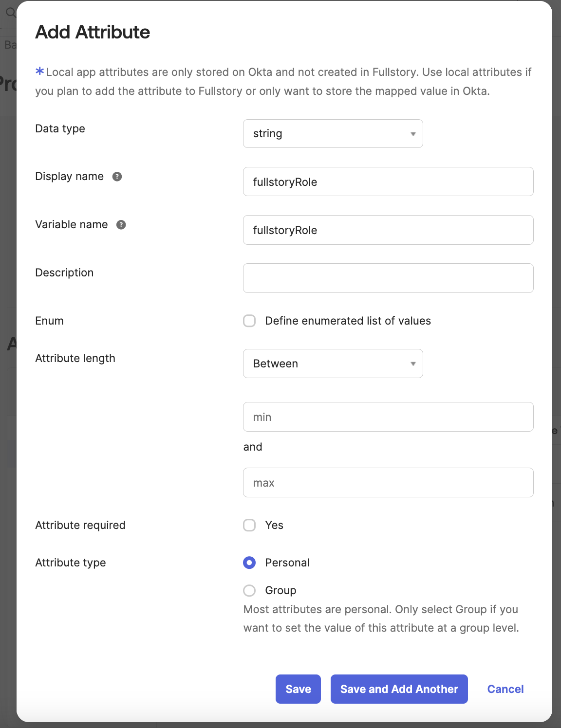This screenshot has height=728, width=561.
Task: Expand the Attribute length Between dropdown
Action: point(333,364)
